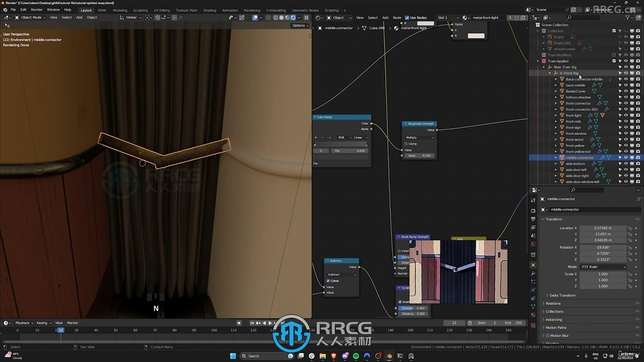Open the File menu
The width and height of the screenshot is (644, 362).
point(13,10)
